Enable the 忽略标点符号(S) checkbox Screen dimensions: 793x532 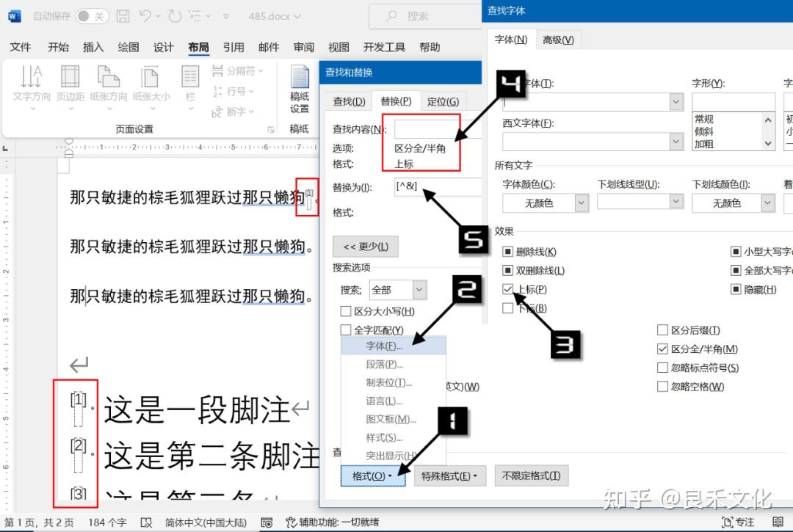pos(662,368)
